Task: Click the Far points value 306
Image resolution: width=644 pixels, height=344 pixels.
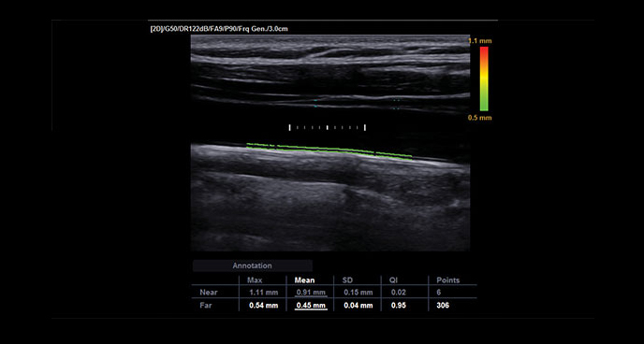Action: click(443, 306)
